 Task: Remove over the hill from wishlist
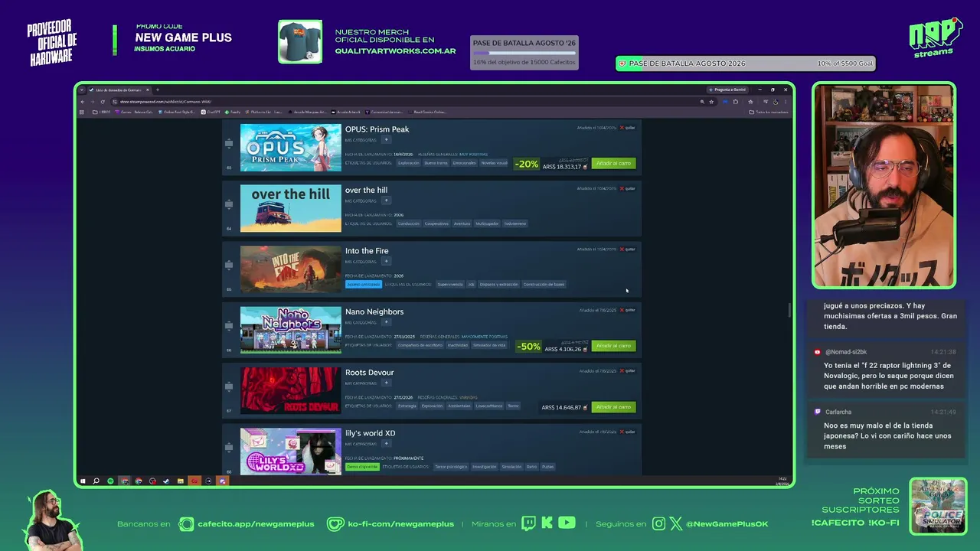point(628,188)
